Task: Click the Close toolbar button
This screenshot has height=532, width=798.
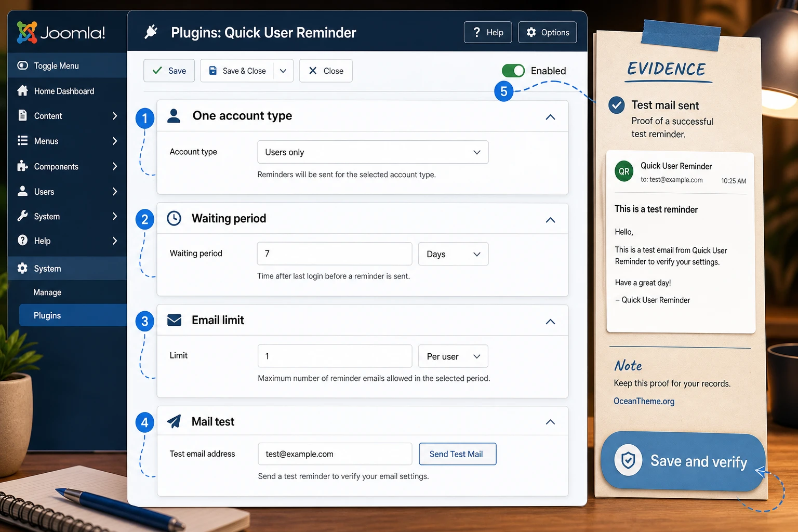Action: click(326, 71)
